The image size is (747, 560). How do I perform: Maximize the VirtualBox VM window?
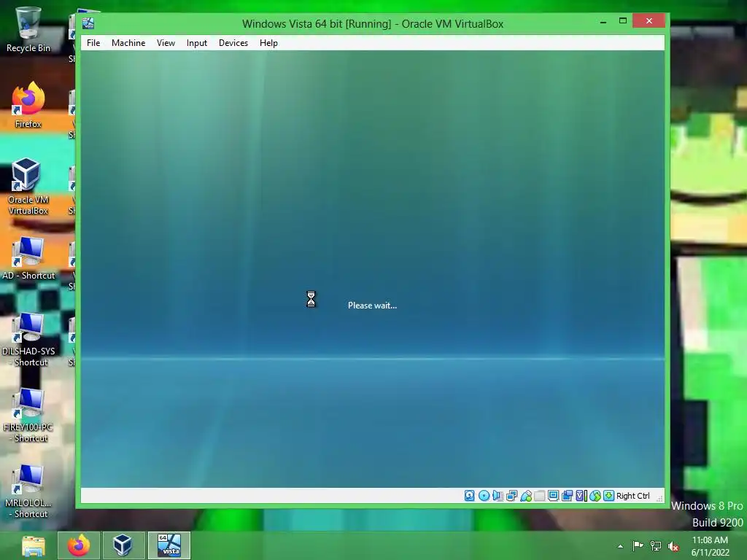pyautogui.click(x=623, y=21)
